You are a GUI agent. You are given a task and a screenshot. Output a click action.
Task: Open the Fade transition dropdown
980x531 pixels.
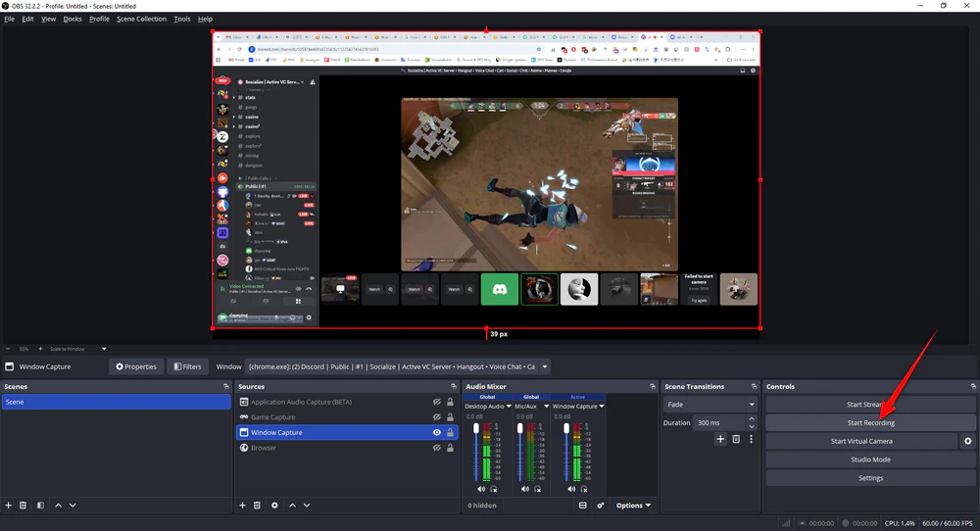click(710, 405)
